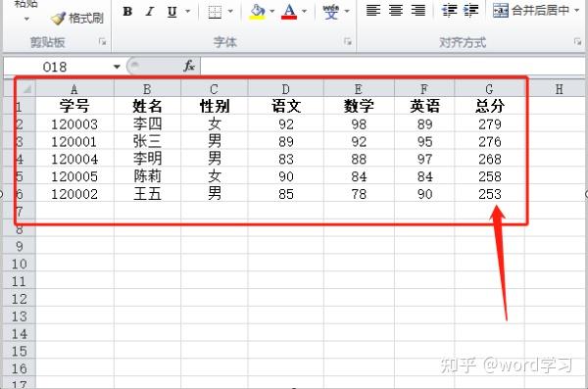Align text right icon
The image size is (588, 389).
(x=418, y=11)
